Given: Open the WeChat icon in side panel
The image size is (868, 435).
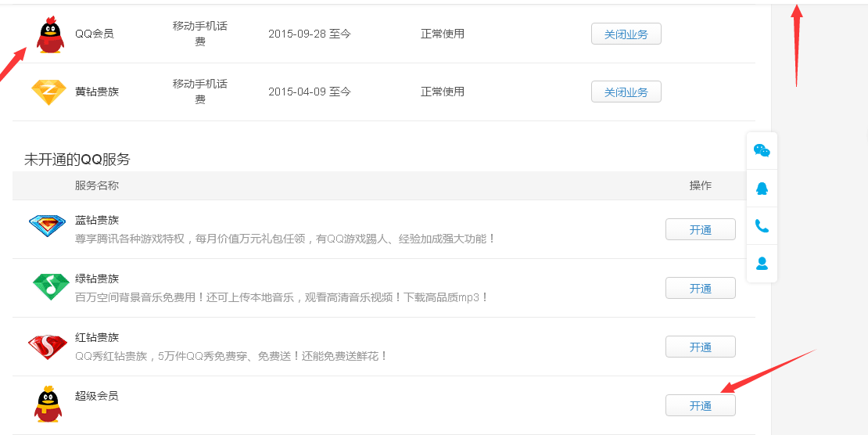Looking at the screenshot, I should [762, 150].
